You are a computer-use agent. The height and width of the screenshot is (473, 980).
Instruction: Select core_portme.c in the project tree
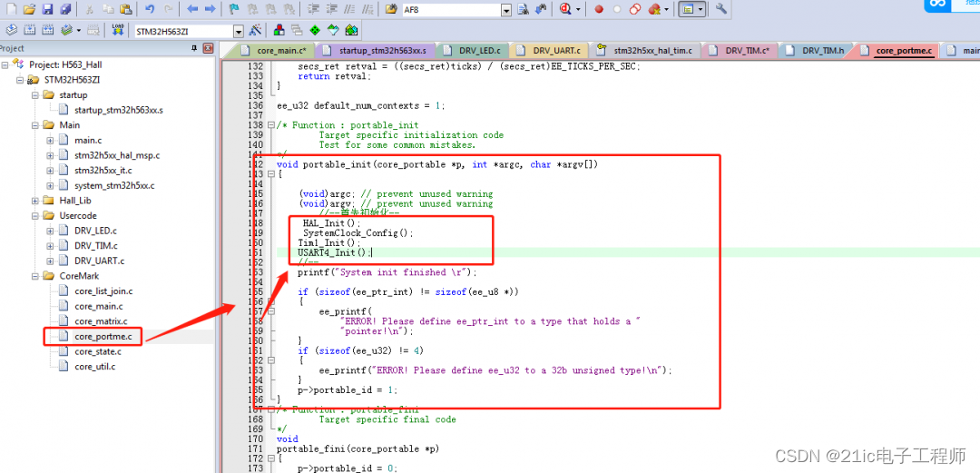(103, 337)
